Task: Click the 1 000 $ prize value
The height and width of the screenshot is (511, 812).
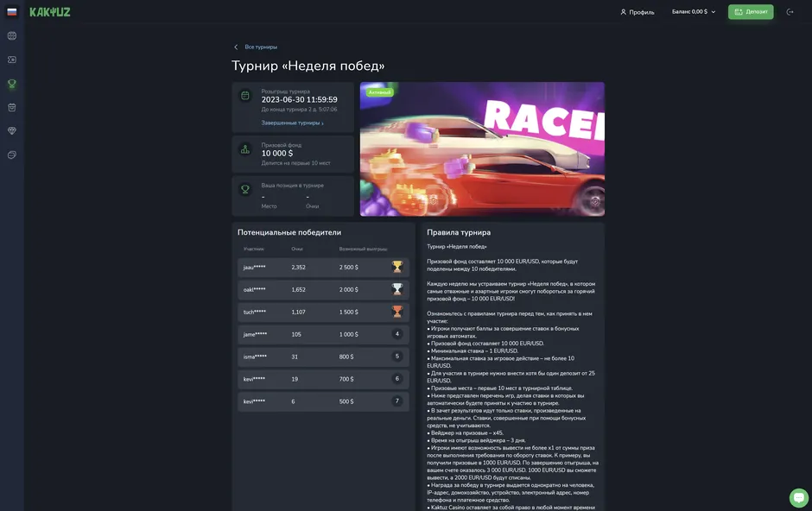Action: click(348, 334)
